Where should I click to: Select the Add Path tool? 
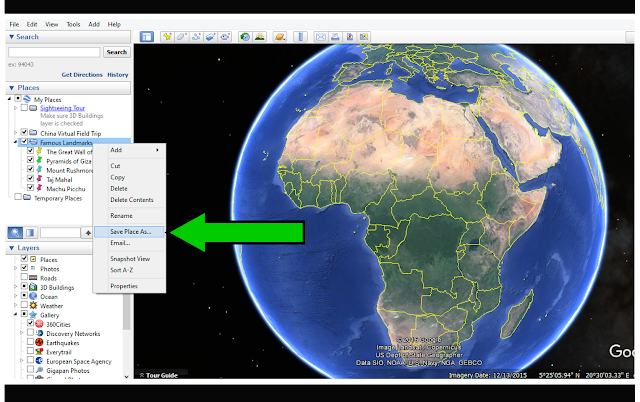pyautogui.click(x=196, y=37)
